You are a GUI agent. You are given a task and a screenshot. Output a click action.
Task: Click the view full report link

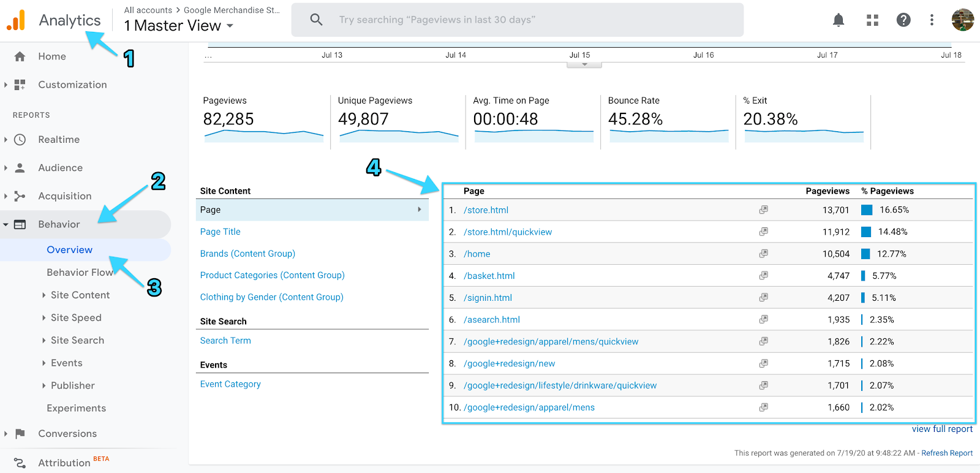coord(941,429)
